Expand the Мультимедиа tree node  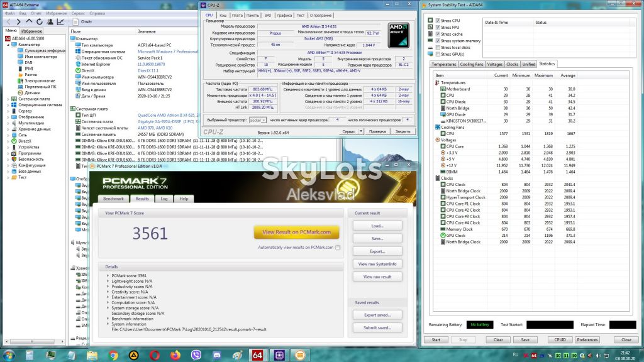tap(8, 123)
